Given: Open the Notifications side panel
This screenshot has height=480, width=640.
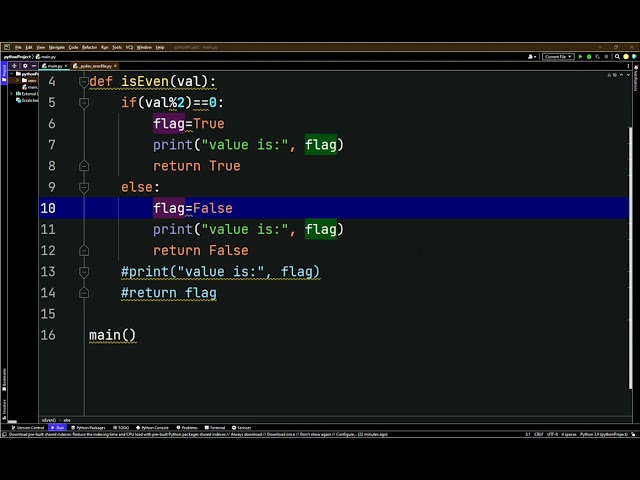Looking at the screenshot, I should coord(636,77).
